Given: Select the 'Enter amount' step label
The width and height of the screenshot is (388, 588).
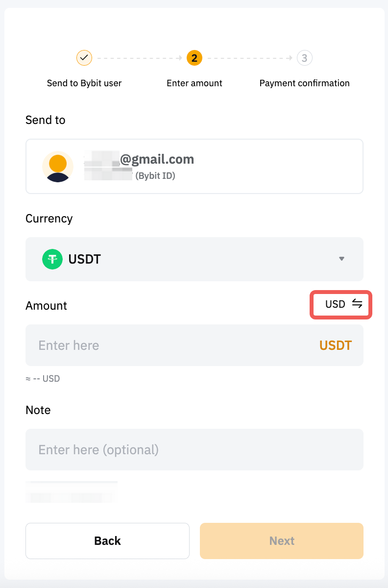Looking at the screenshot, I should pos(194,83).
